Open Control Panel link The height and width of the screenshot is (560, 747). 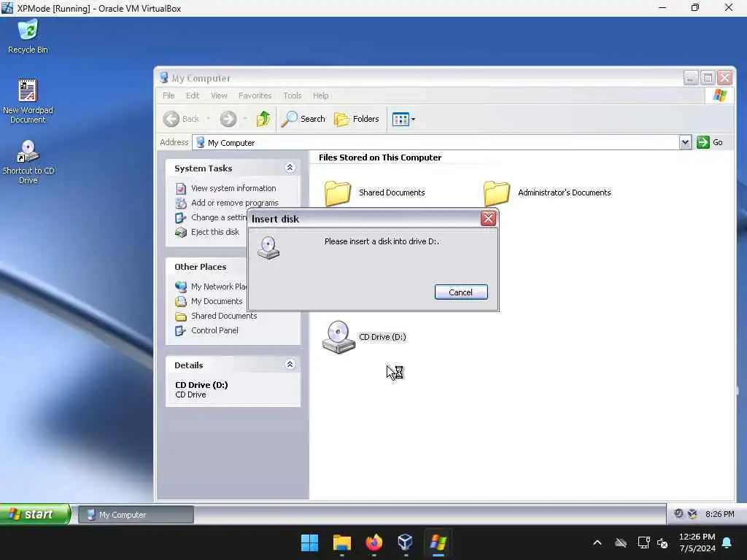214,330
